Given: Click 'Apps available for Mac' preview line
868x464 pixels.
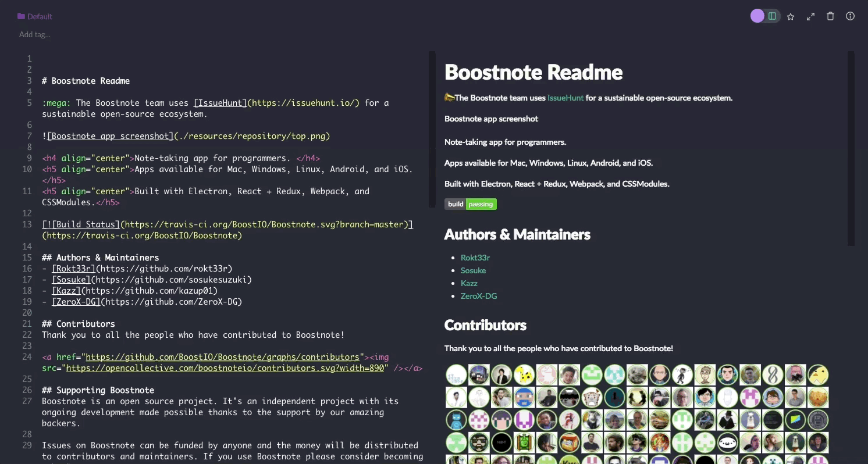Looking at the screenshot, I should point(549,163).
